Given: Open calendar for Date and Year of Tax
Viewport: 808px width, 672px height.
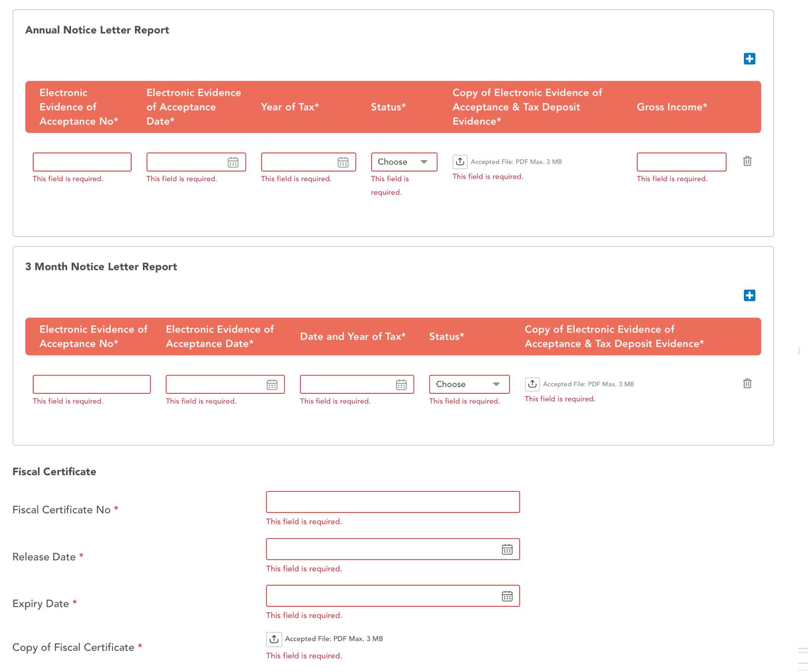Looking at the screenshot, I should pos(401,385).
